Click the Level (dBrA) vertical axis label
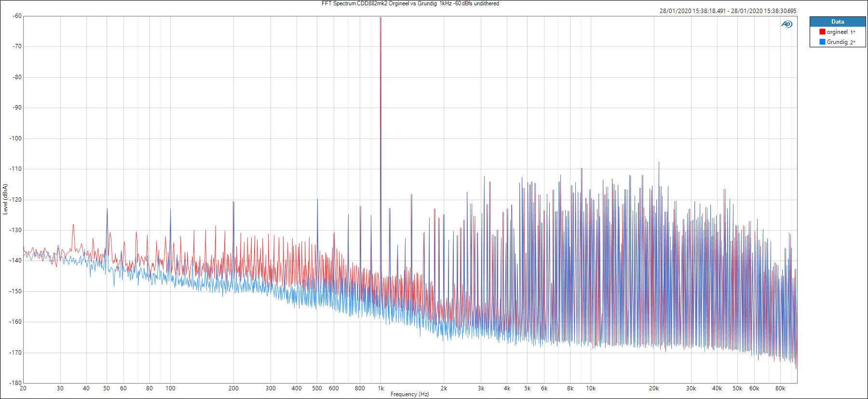Screen dimensions: 868x399 coord(5,199)
